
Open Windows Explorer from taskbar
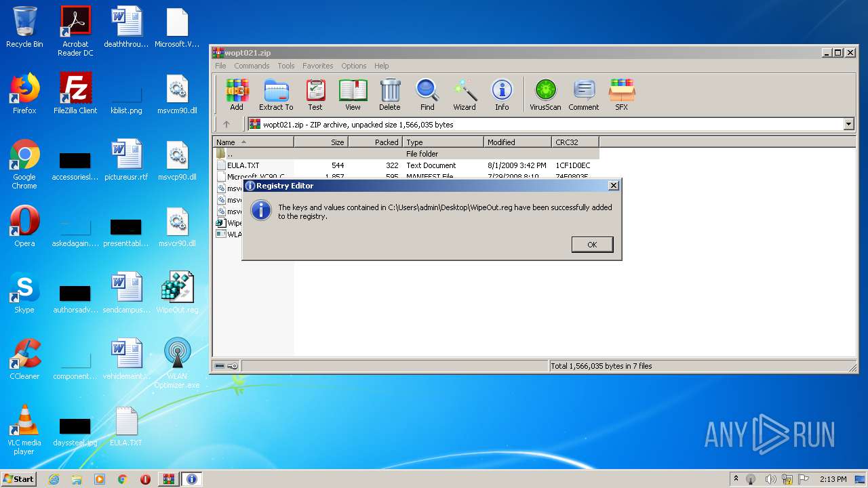pyautogui.click(x=77, y=479)
